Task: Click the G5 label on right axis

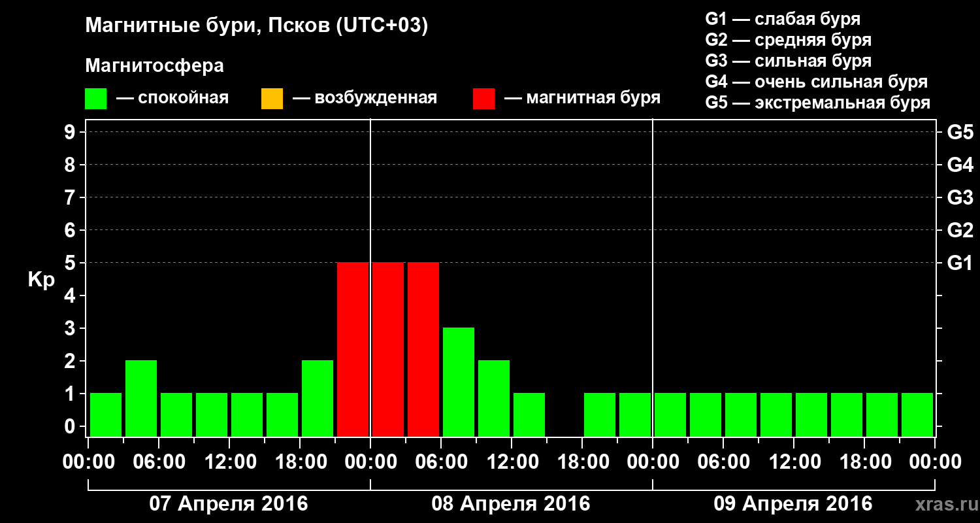Action: [x=960, y=132]
